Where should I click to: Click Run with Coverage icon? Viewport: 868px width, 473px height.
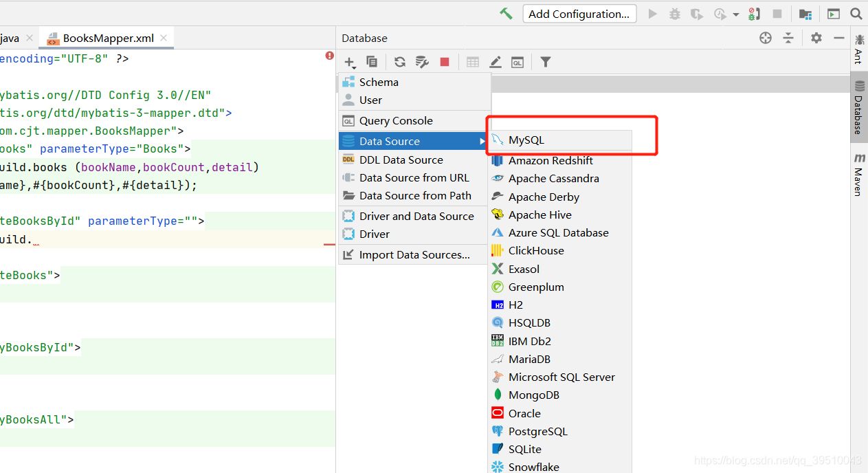[697, 14]
